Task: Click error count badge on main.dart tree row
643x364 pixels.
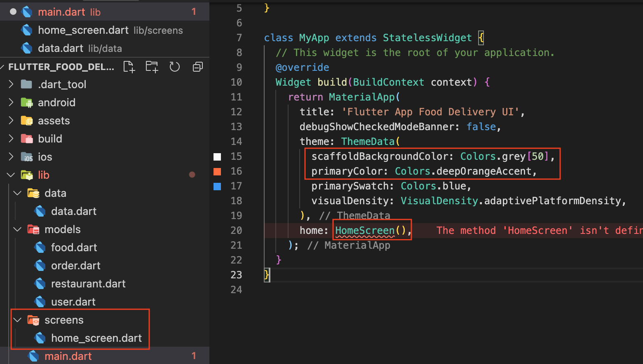Action: point(194,356)
